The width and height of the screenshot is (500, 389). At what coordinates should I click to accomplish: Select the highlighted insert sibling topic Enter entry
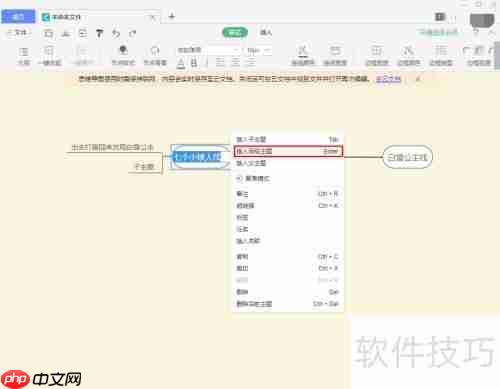click(288, 151)
